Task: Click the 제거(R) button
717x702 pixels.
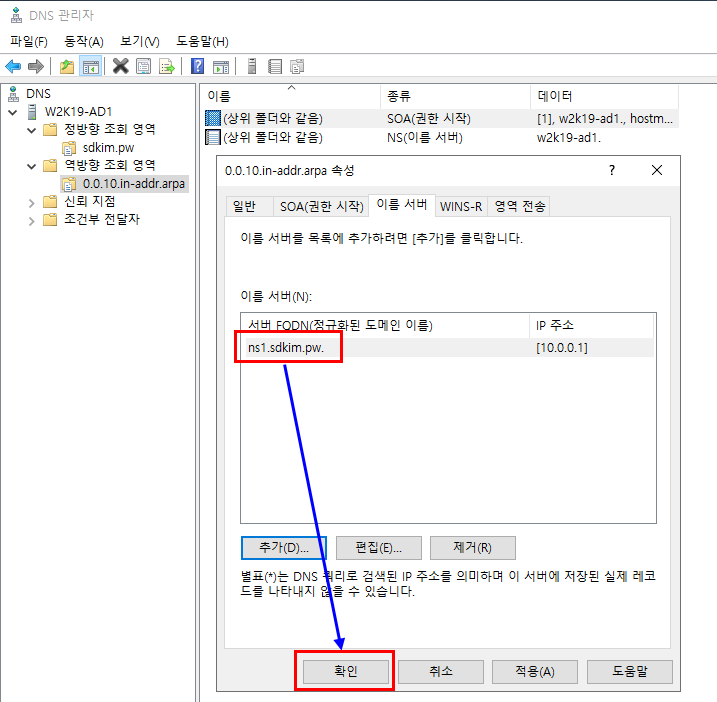Action: tap(472, 547)
